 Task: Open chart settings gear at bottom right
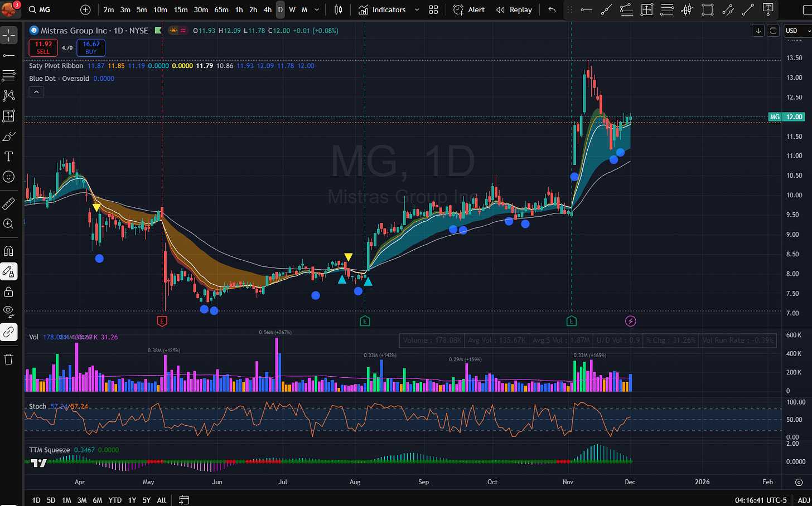[799, 482]
